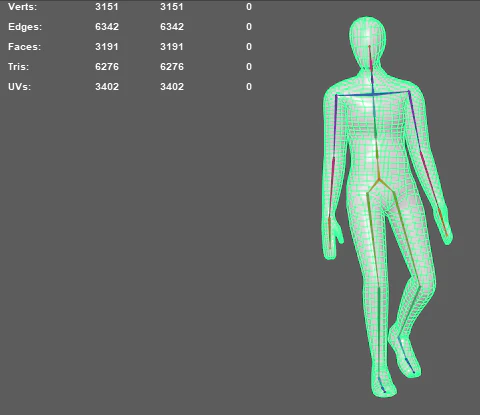
Task: Click the second 6276 Tris value
Action: (x=172, y=67)
